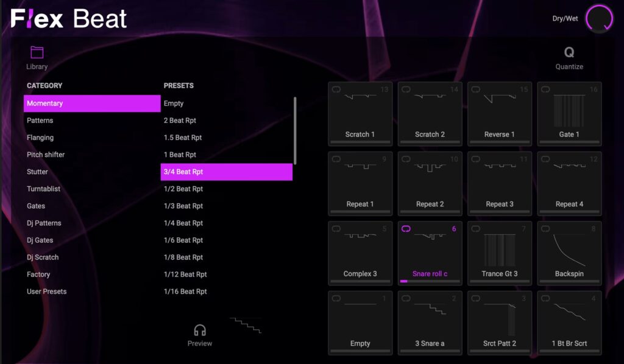This screenshot has width=624, height=364.
Task: Click the loop icon on the Empty pad
Action: (x=336, y=298)
